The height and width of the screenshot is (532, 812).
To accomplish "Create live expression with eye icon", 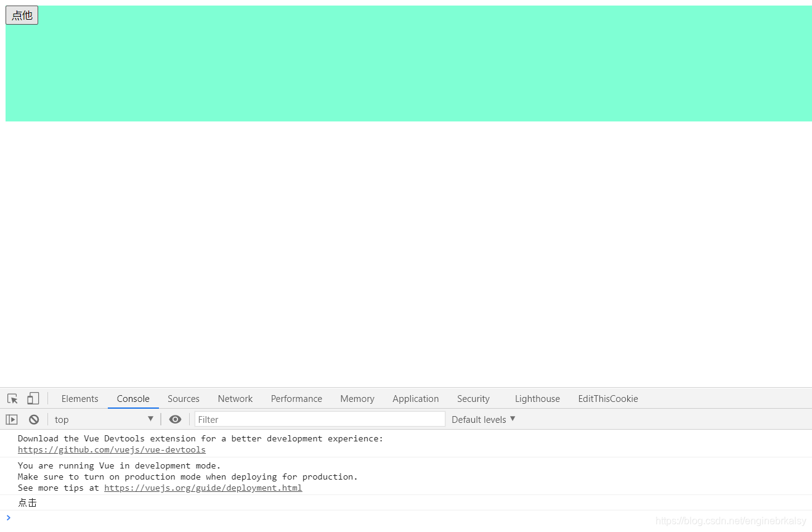I will click(x=176, y=420).
